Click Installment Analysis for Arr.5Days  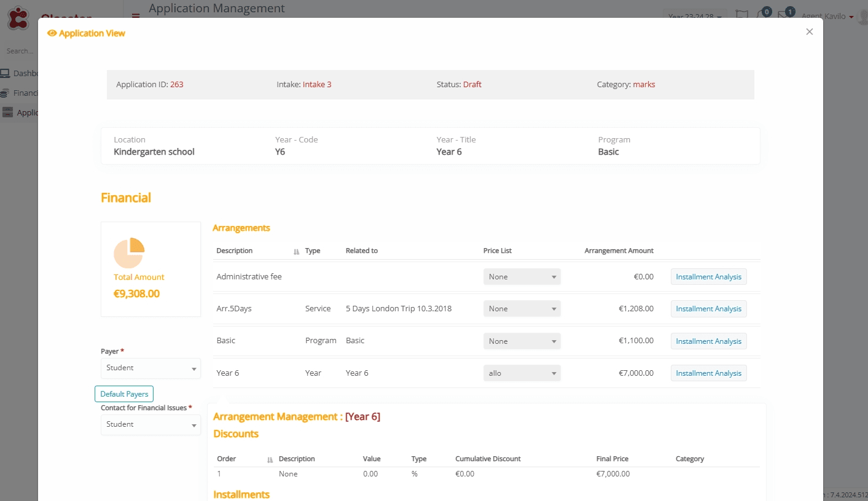708,309
